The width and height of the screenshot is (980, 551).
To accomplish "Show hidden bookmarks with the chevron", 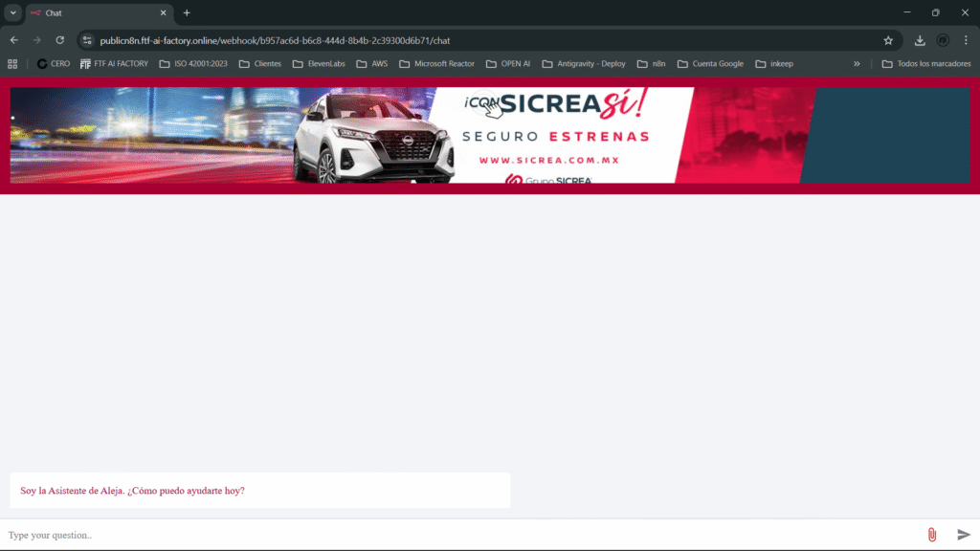I will (857, 64).
